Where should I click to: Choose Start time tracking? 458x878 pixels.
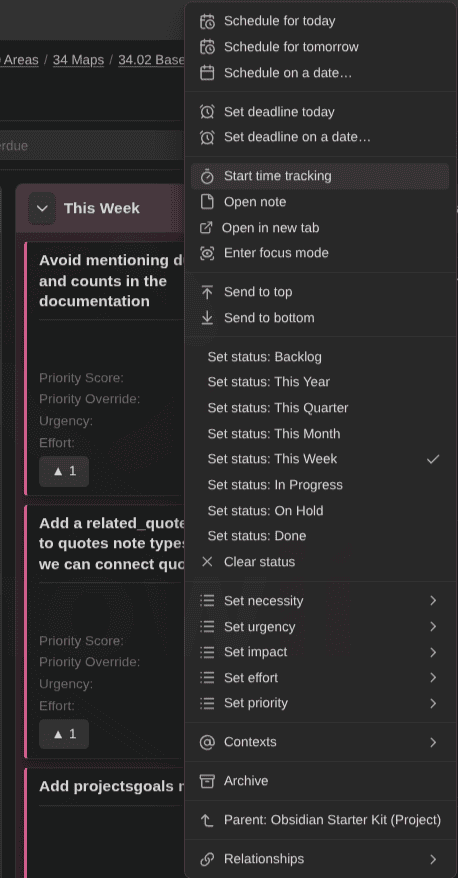320,176
